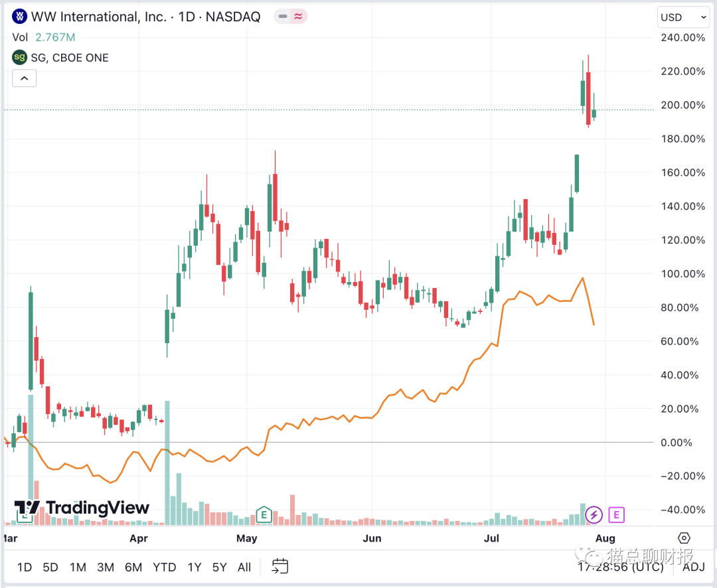Toggle ADJ adjusted data button
This screenshot has height=588, width=717.
(693, 567)
